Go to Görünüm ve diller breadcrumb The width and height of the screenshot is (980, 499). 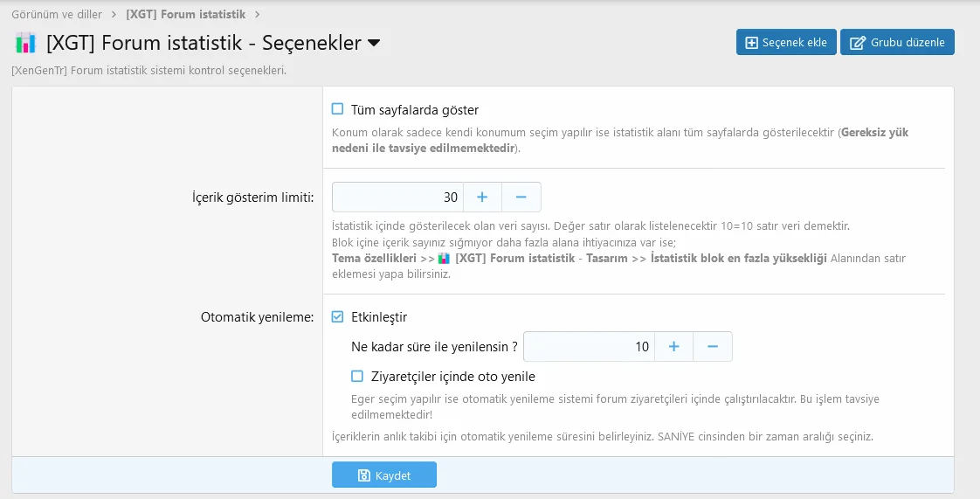57,15
